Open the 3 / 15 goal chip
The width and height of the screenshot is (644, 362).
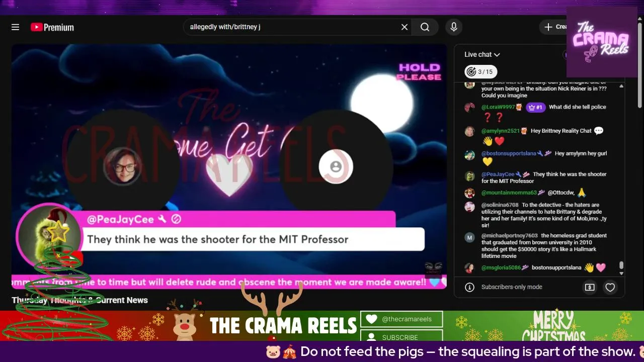(480, 72)
